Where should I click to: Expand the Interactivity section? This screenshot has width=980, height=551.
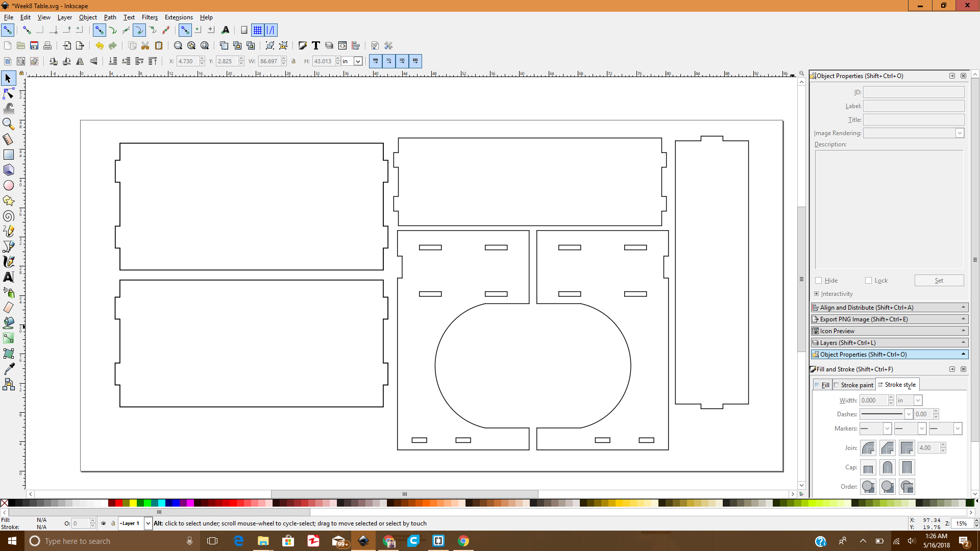click(817, 294)
